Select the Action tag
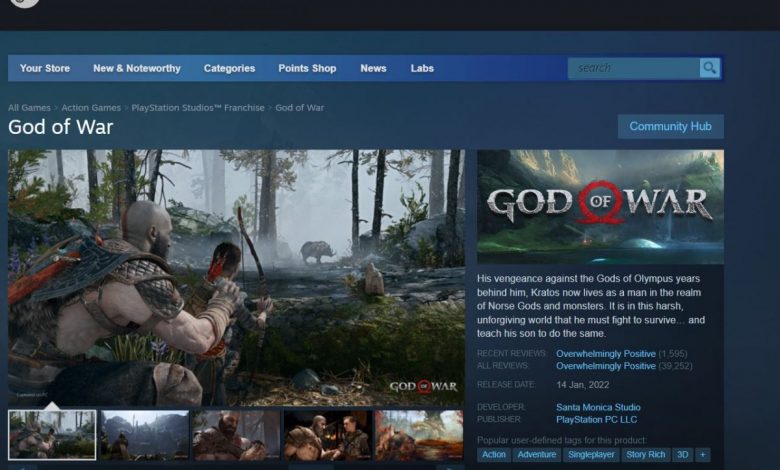Image resolution: width=780 pixels, height=470 pixels. click(x=493, y=455)
